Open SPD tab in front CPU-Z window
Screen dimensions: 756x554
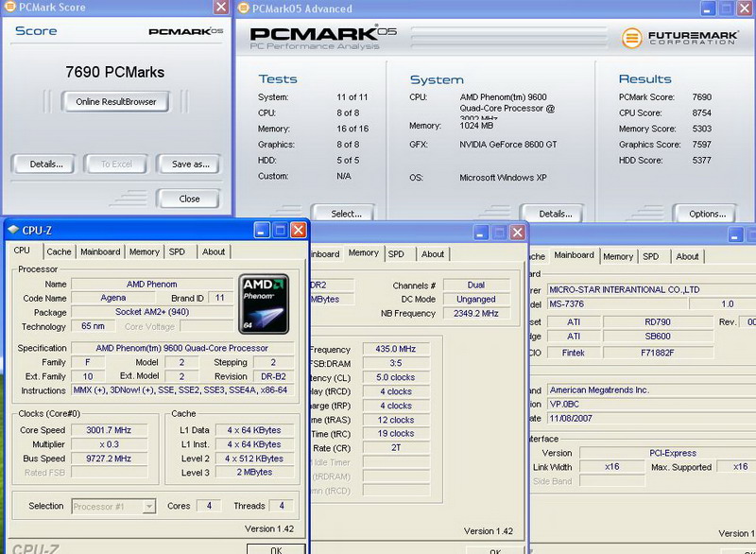click(177, 251)
